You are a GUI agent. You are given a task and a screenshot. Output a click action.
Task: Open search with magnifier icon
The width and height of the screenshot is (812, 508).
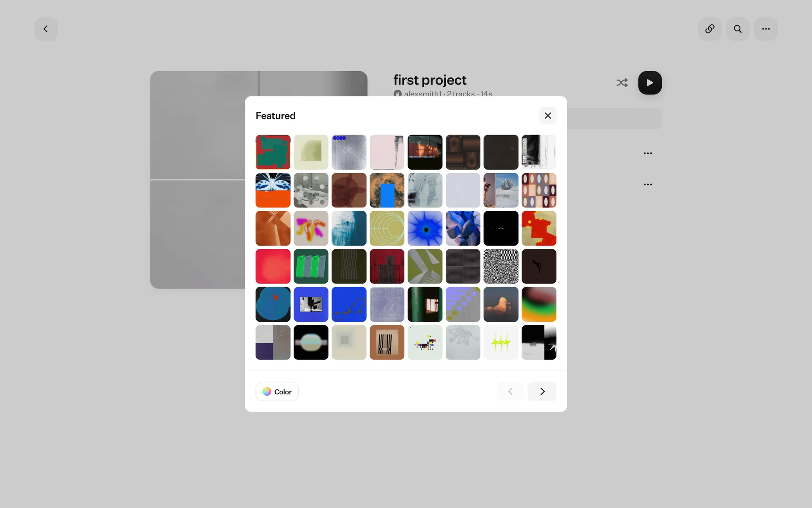coord(738,29)
